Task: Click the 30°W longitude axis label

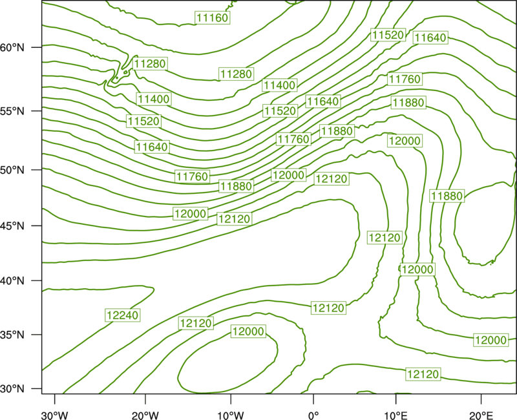Action: [x=55, y=415]
